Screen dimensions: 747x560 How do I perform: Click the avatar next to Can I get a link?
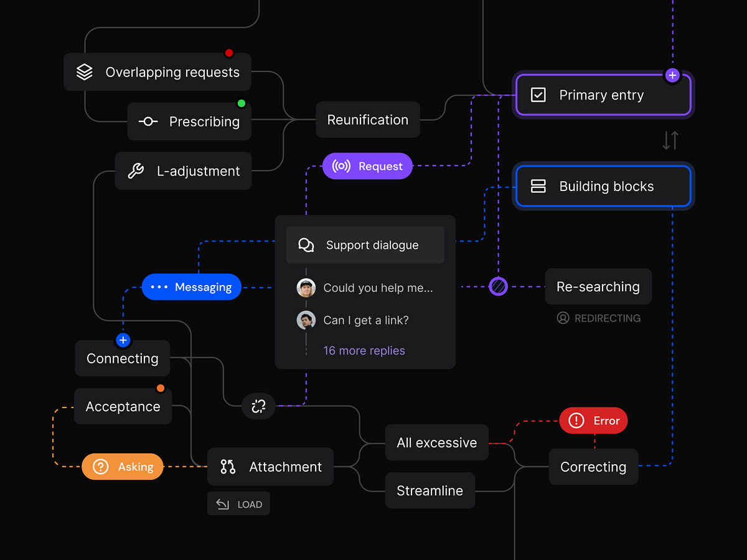click(306, 320)
